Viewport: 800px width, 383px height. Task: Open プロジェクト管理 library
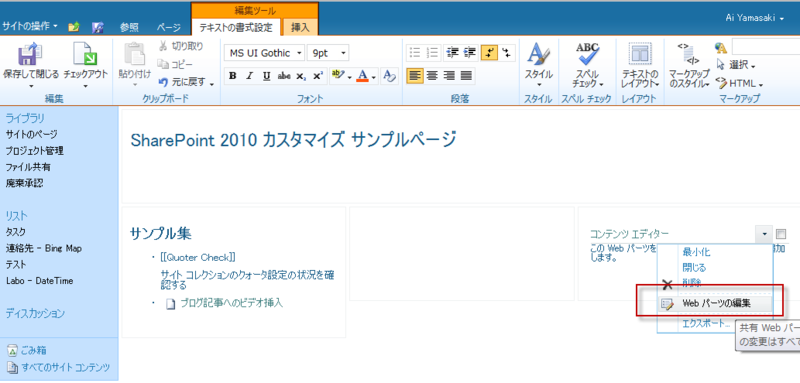tap(35, 151)
